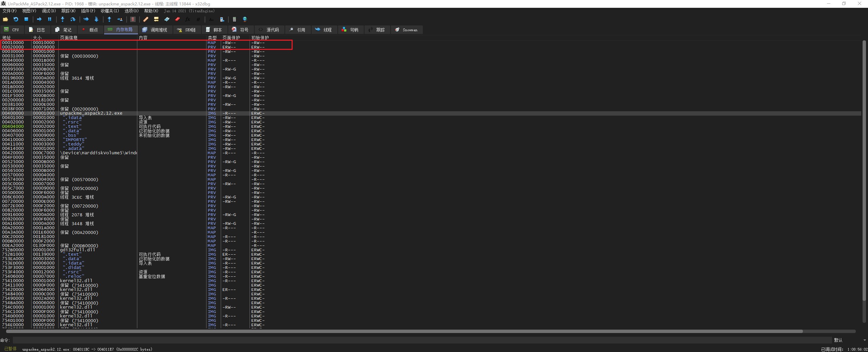Screen dimensions: 868x352
Task: Switch to the CPU tab
Action: 12,30
